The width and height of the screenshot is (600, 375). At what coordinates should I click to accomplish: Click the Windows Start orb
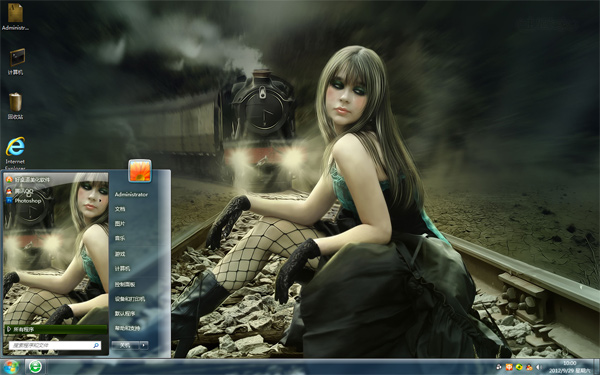tap(11, 367)
